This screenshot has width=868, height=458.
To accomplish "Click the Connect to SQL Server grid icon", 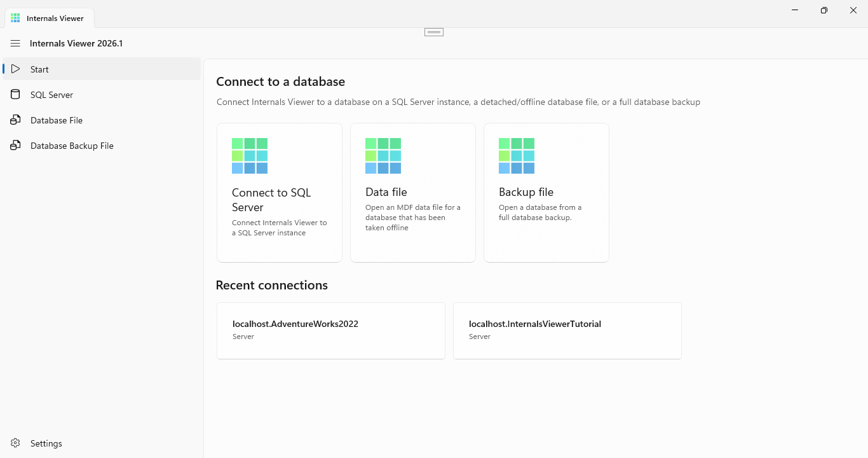I will [x=250, y=156].
